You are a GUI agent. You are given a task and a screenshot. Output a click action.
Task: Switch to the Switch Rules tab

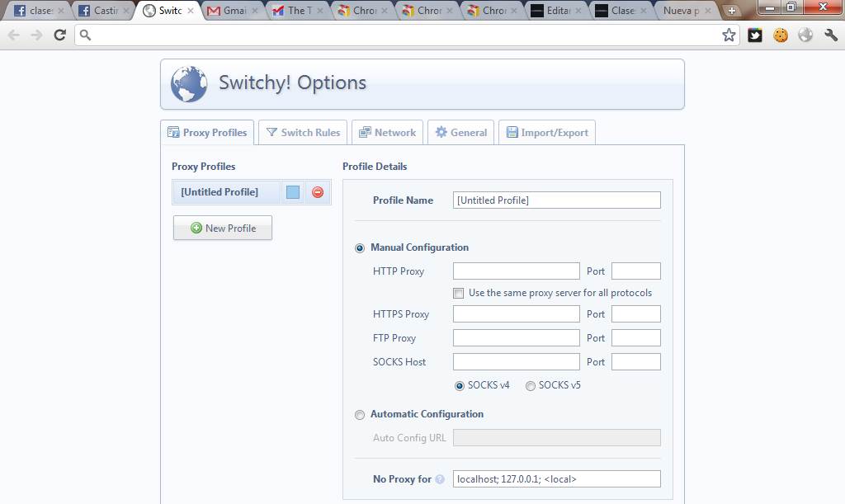click(x=303, y=132)
